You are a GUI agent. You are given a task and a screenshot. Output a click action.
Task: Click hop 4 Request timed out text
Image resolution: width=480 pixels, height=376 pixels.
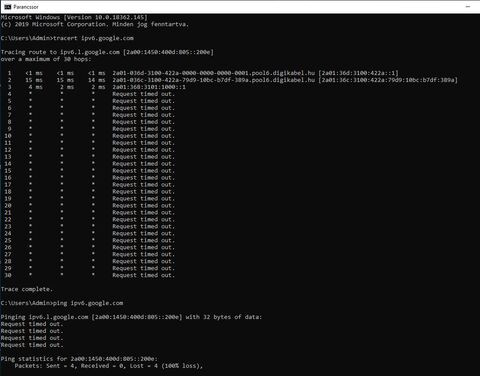pyautogui.click(x=143, y=94)
